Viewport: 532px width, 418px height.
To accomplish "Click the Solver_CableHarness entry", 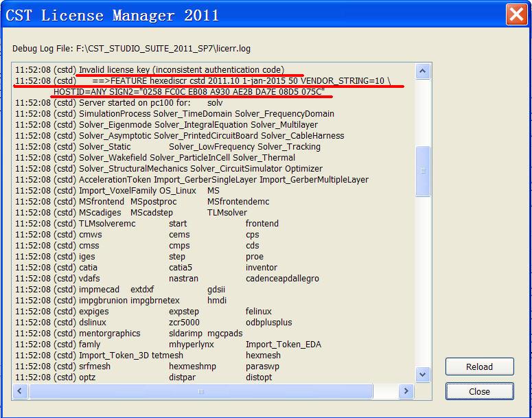I will pos(303,136).
